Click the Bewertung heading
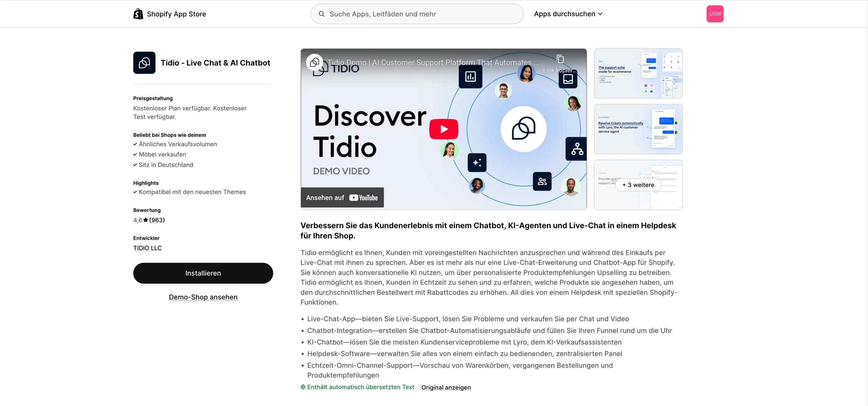The width and height of the screenshot is (868, 406). click(x=147, y=210)
